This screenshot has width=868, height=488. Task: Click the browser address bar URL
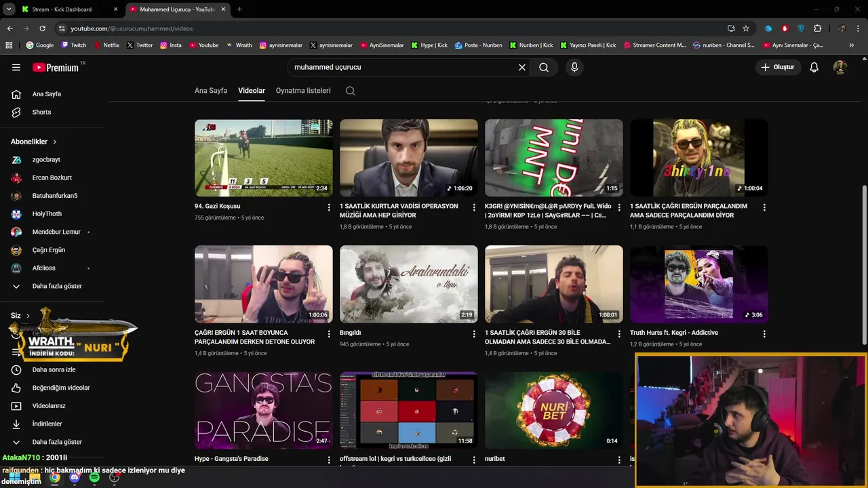tap(132, 28)
